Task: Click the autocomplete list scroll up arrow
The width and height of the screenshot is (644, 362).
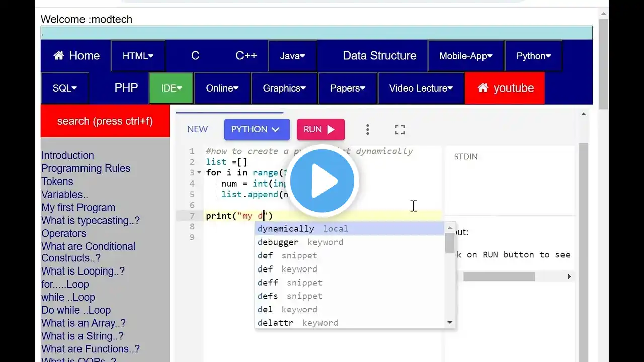Action: [x=450, y=228]
